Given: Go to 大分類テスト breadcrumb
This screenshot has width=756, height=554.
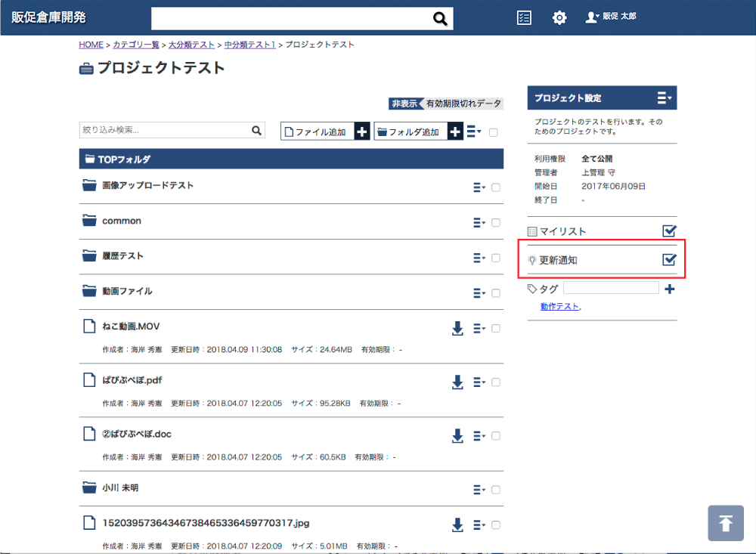Looking at the screenshot, I should point(191,45).
